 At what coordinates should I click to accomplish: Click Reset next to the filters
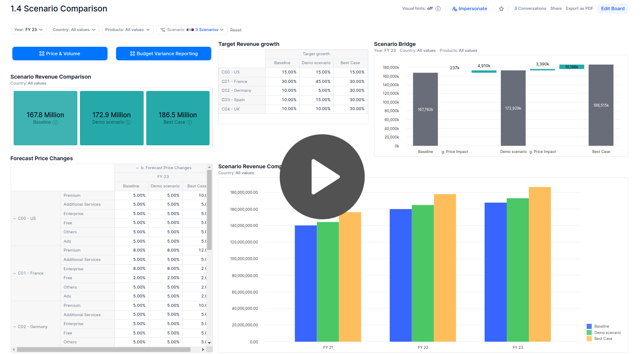click(236, 30)
